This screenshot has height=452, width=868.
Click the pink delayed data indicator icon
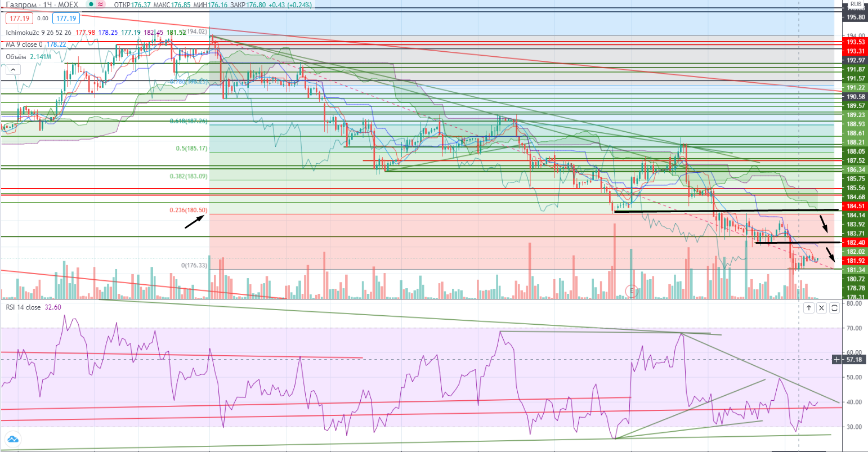click(x=101, y=5)
